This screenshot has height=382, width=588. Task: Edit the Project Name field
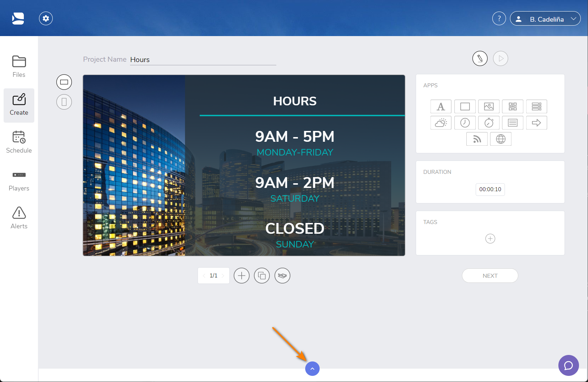pyautogui.click(x=203, y=60)
